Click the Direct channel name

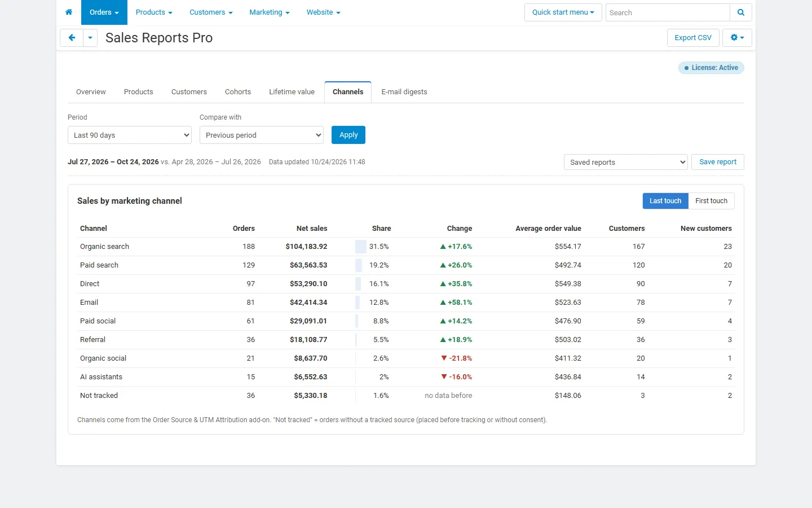click(x=90, y=284)
